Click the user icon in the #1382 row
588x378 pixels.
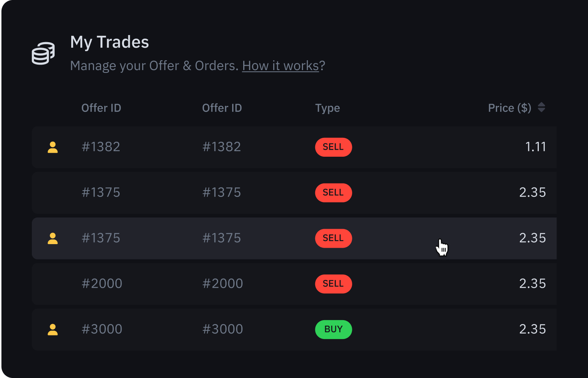(53, 147)
